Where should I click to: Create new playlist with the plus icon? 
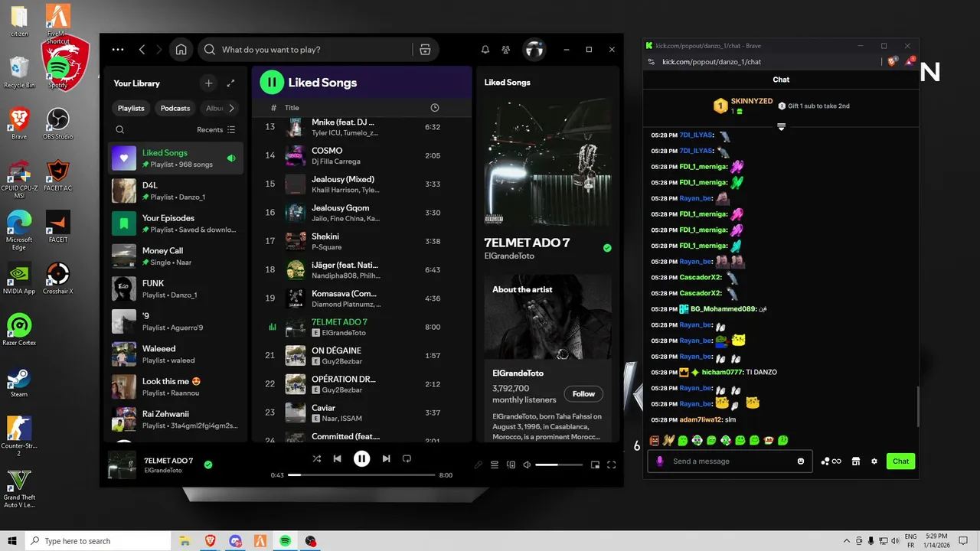(208, 83)
